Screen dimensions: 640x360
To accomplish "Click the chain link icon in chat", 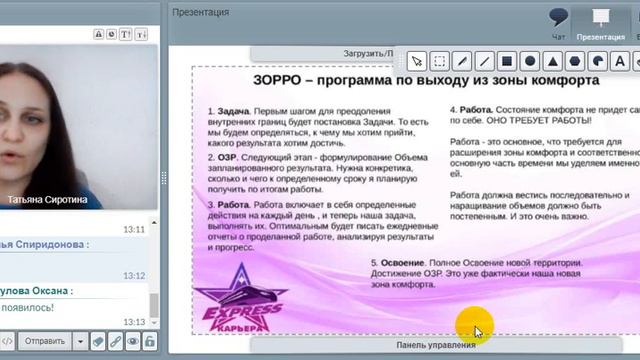I will (x=116, y=341).
